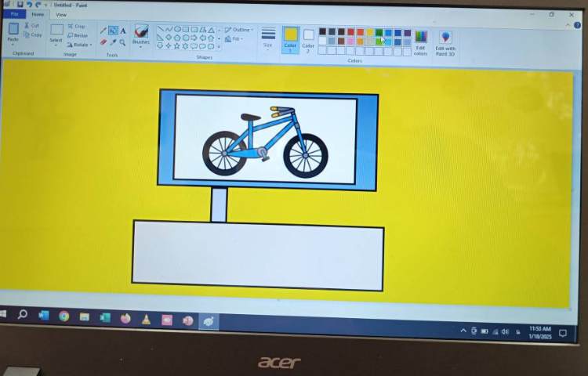Open the Size dropdown
The height and width of the screenshot is (376, 588).
(268, 37)
